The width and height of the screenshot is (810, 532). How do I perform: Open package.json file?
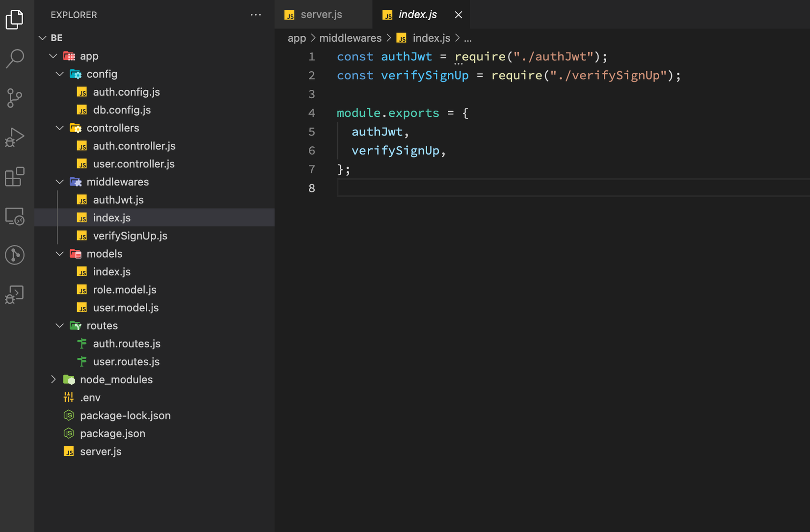tap(154, 433)
